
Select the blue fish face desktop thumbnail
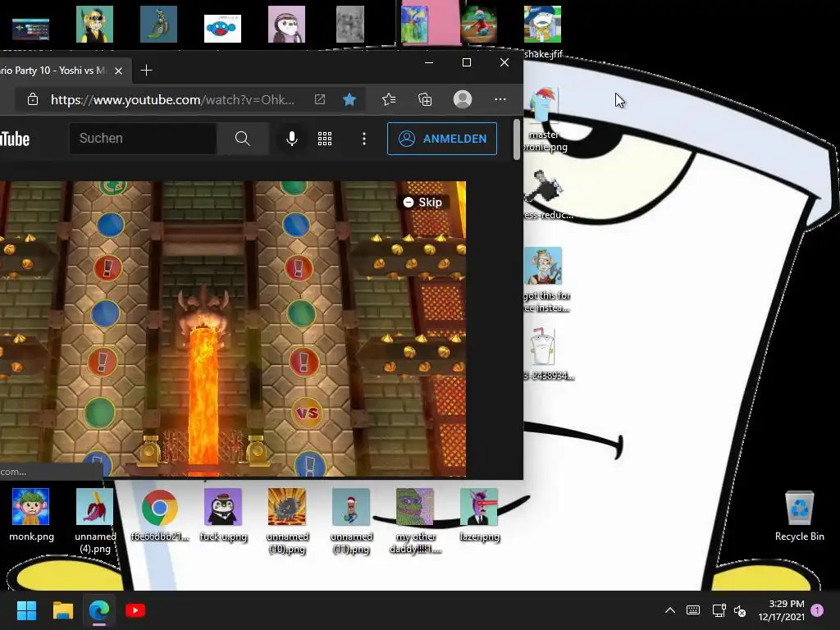[x=222, y=28]
